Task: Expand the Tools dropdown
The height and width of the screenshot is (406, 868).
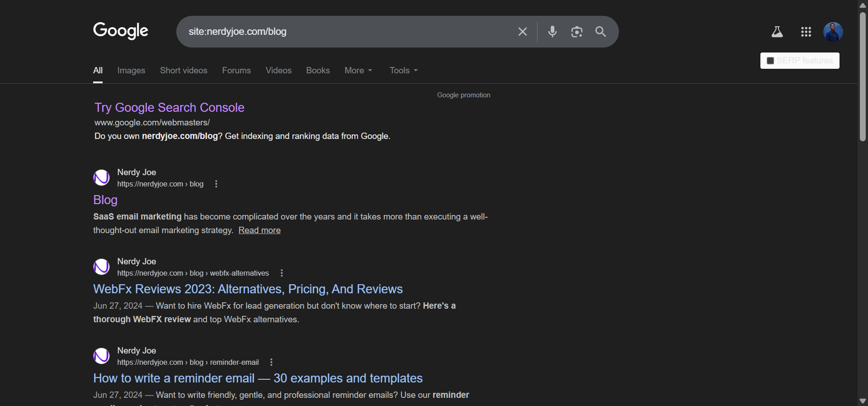Action: 404,70
